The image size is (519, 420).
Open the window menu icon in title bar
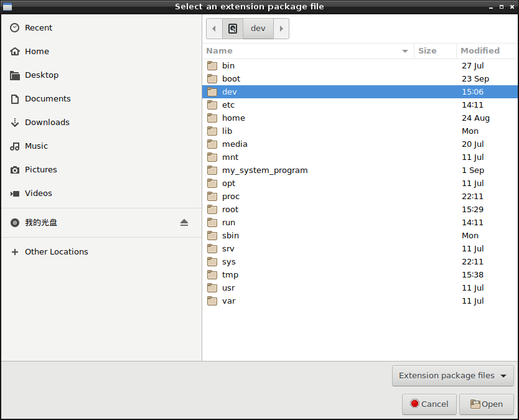tap(7, 7)
